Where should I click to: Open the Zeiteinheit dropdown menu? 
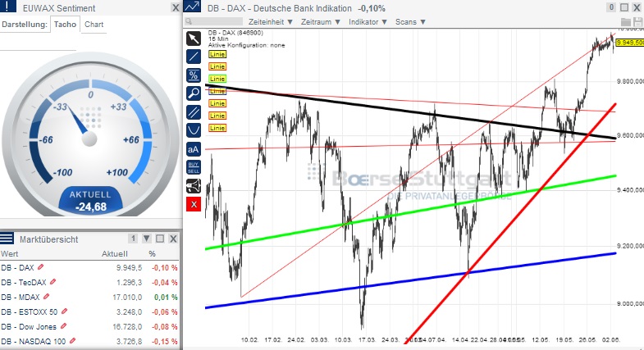point(270,22)
